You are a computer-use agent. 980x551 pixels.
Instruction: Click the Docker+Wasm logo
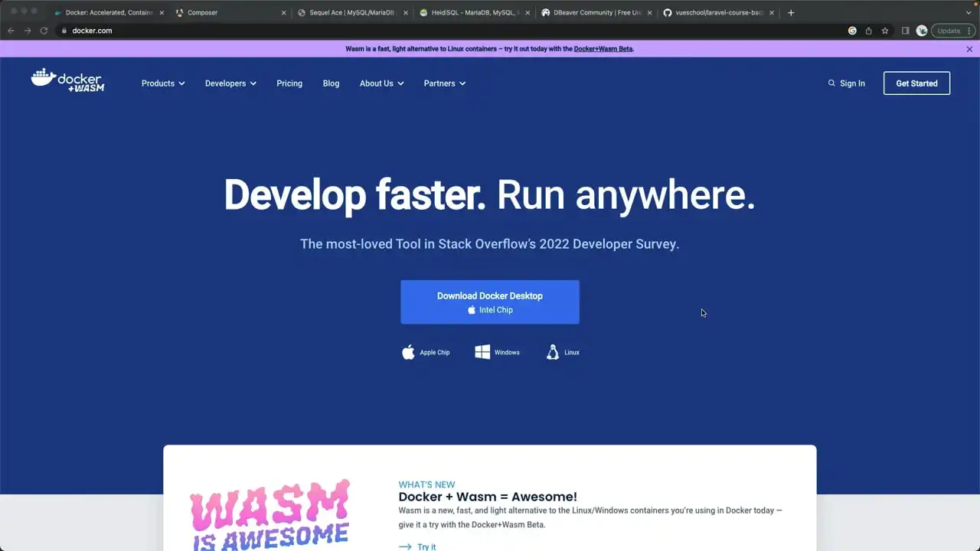tap(67, 80)
